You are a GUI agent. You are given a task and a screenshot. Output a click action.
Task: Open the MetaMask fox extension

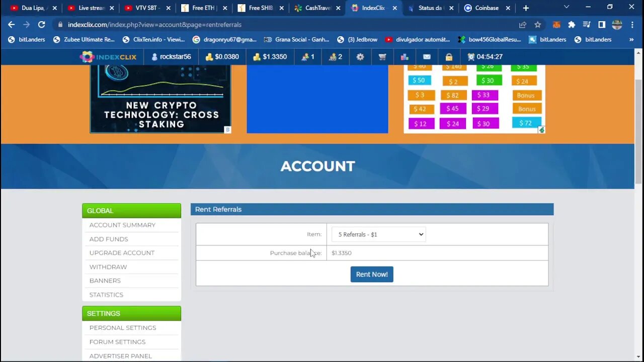click(557, 24)
